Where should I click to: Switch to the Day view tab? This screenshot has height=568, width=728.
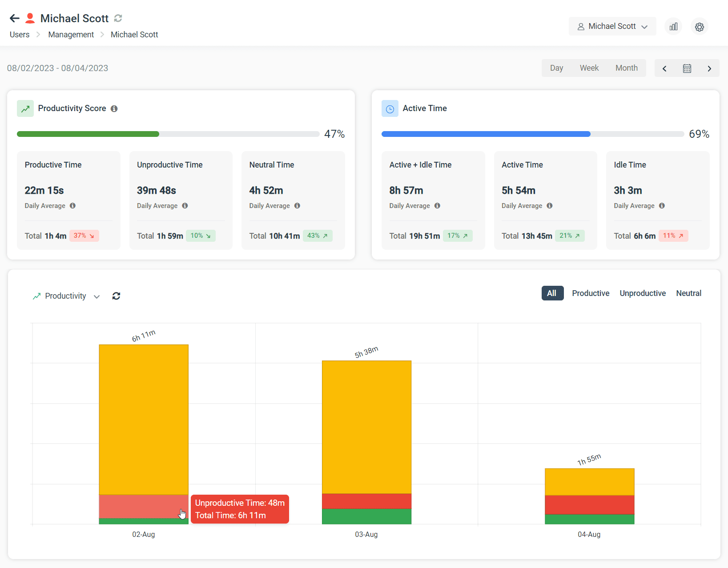click(556, 68)
